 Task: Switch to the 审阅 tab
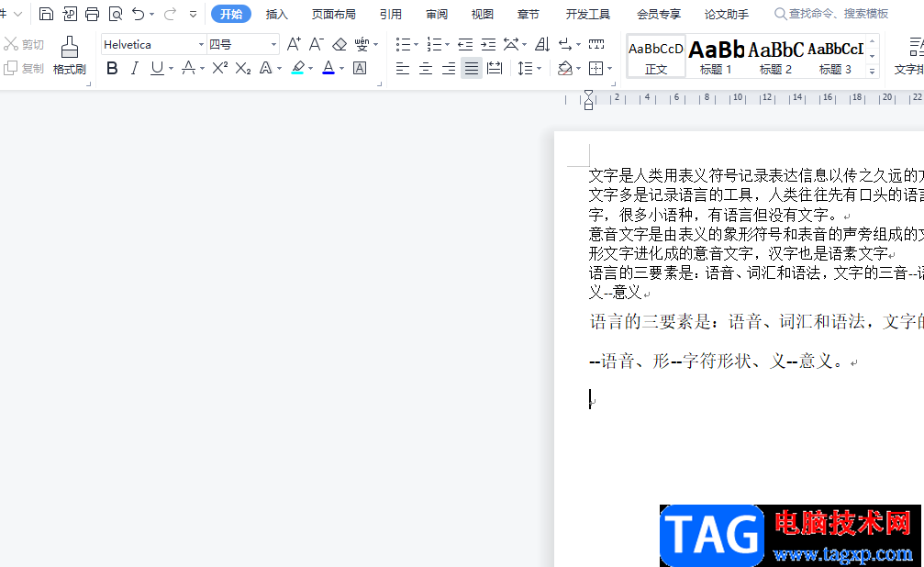436,14
